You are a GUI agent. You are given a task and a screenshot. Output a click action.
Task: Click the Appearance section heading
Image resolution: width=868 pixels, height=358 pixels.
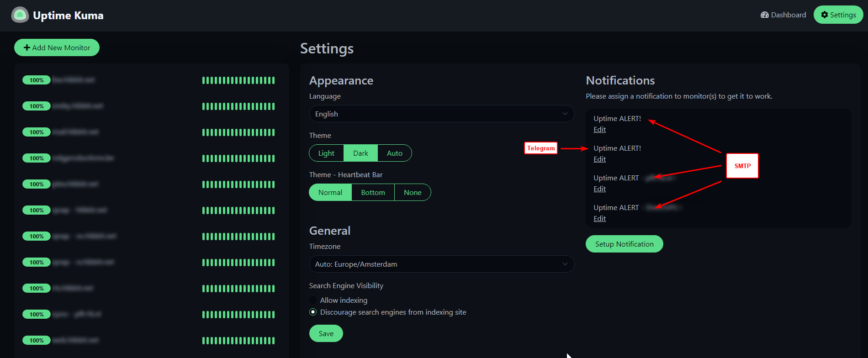tap(341, 80)
